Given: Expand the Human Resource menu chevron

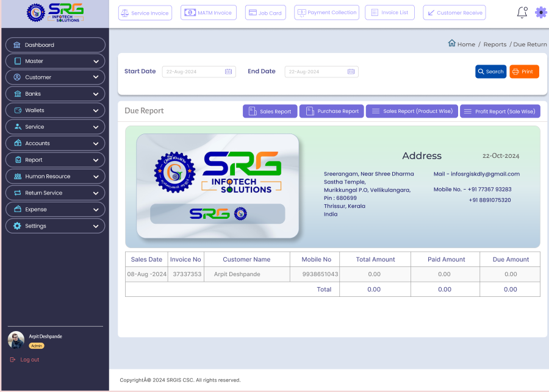Looking at the screenshot, I should click(x=96, y=177).
